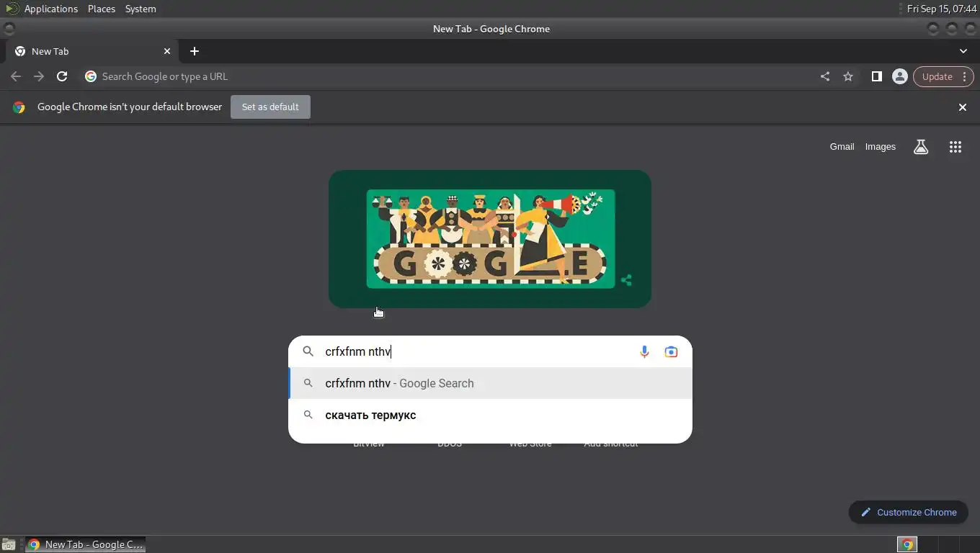Open the Google apps grid

pyautogui.click(x=955, y=147)
